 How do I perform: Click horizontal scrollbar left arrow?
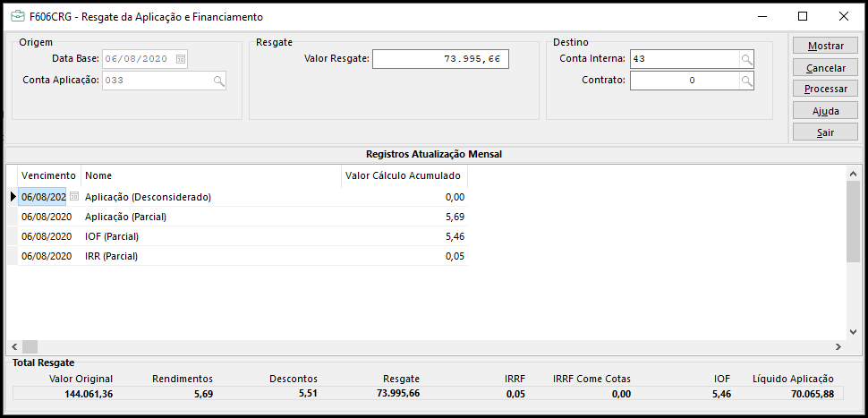point(13,346)
